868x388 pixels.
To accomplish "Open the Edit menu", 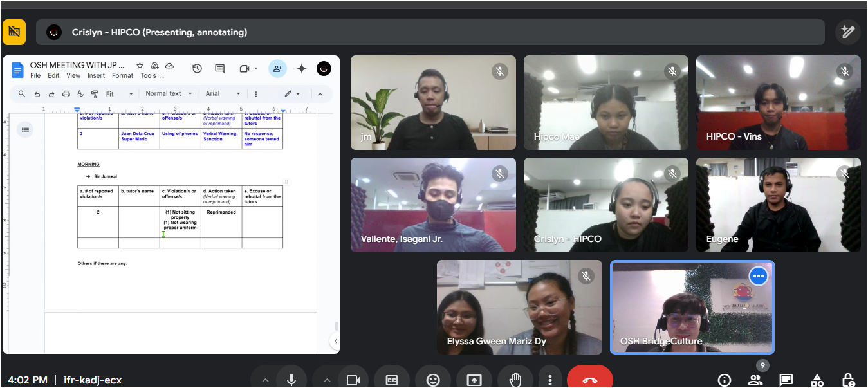I will [x=53, y=75].
